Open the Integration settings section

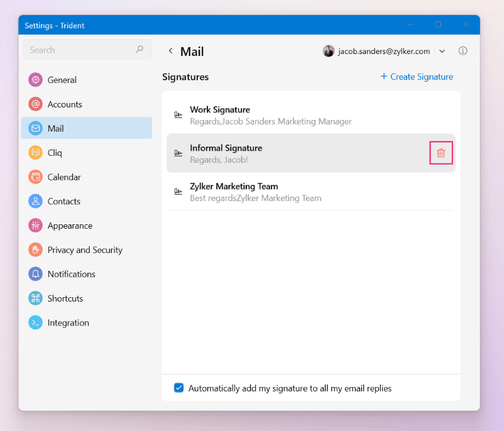point(68,323)
